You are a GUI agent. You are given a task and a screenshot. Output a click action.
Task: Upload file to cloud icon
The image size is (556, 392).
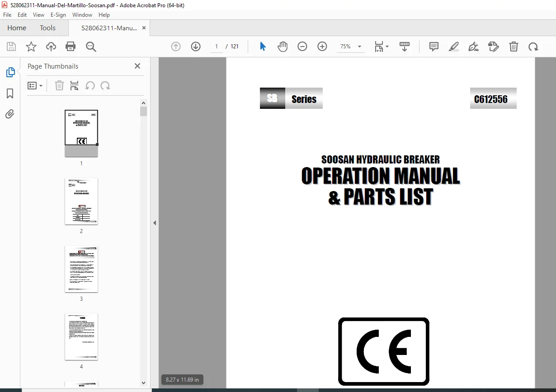click(51, 47)
